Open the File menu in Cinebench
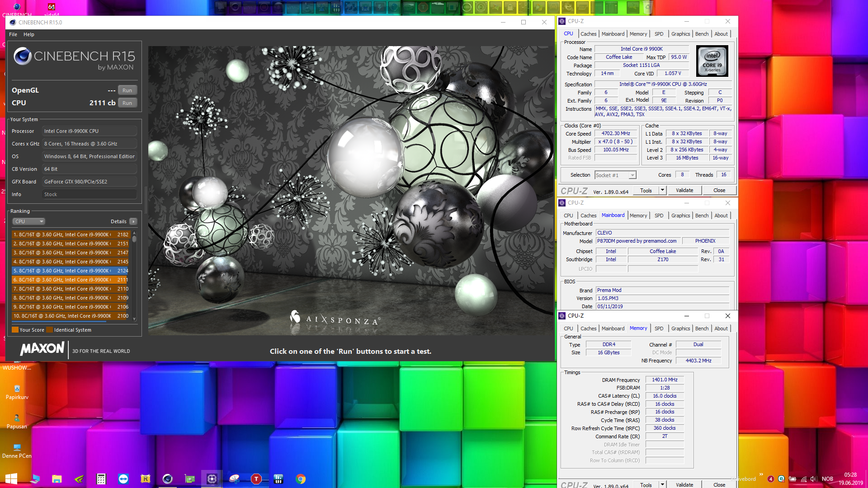The height and width of the screenshot is (488, 868). pyautogui.click(x=13, y=34)
